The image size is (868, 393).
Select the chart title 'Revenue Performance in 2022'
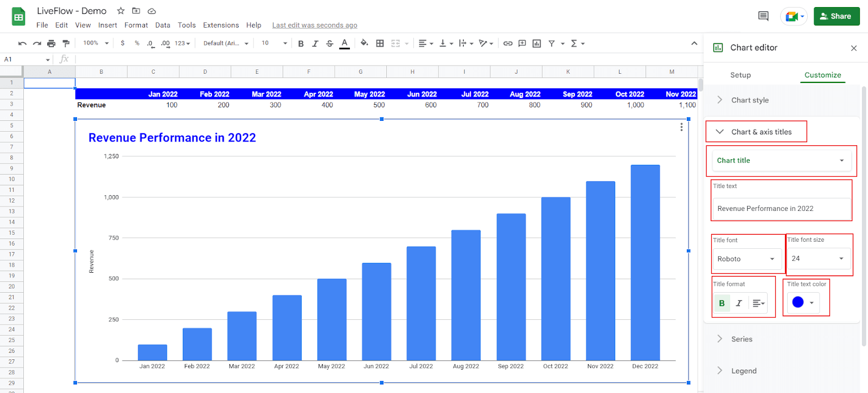pos(172,138)
